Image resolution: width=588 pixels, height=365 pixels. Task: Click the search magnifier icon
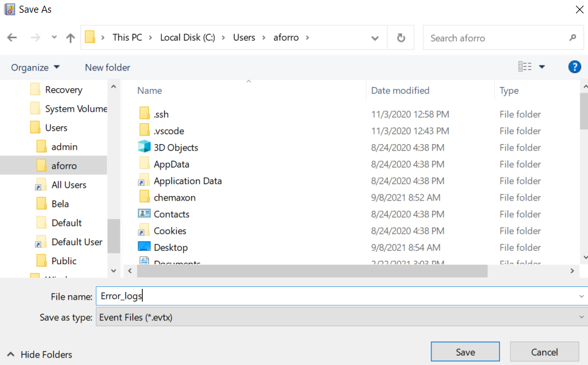pyautogui.click(x=572, y=38)
